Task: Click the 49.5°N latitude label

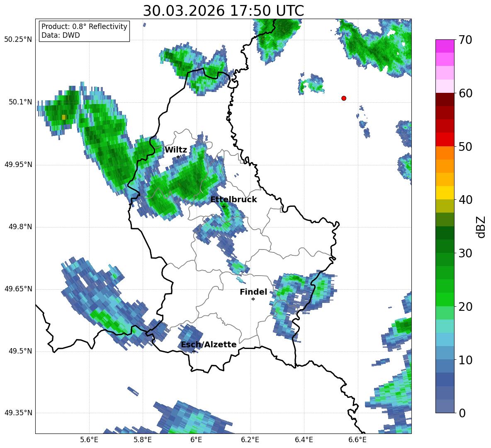Action: click(x=20, y=351)
